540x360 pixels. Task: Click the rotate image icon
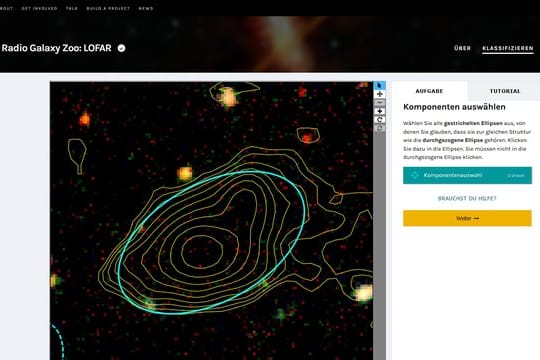pos(380,120)
